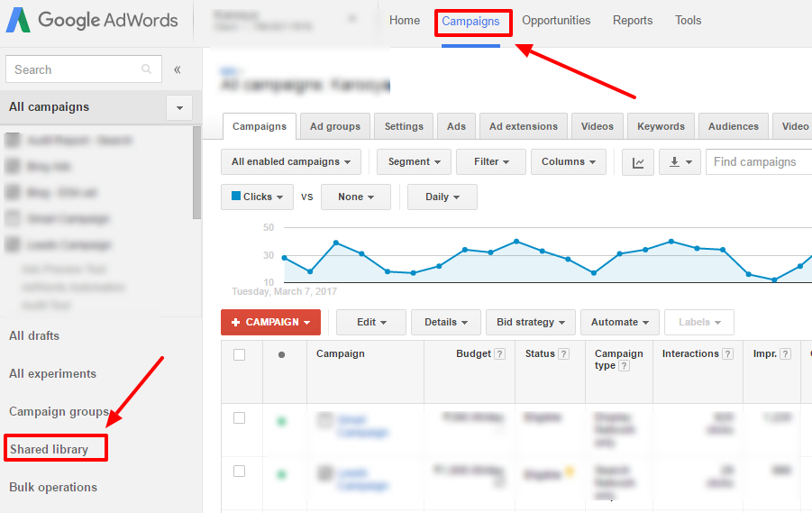Viewport: 812px width, 513px height.
Task: Open All experiments in sidebar
Action: click(x=53, y=373)
